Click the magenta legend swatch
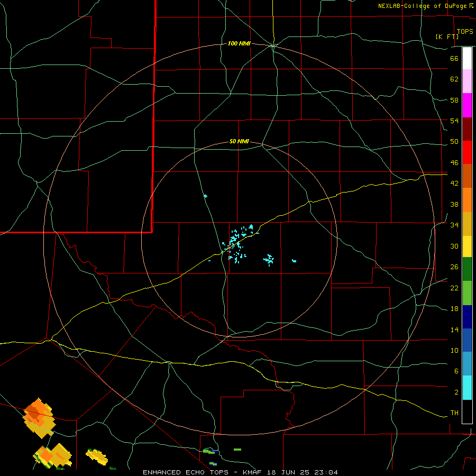Viewport: 476px width, 476px height. coord(467,105)
